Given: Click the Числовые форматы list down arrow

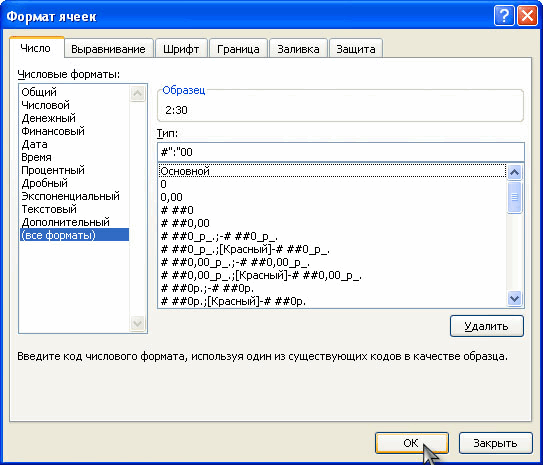Looking at the screenshot, I should (x=137, y=323).
